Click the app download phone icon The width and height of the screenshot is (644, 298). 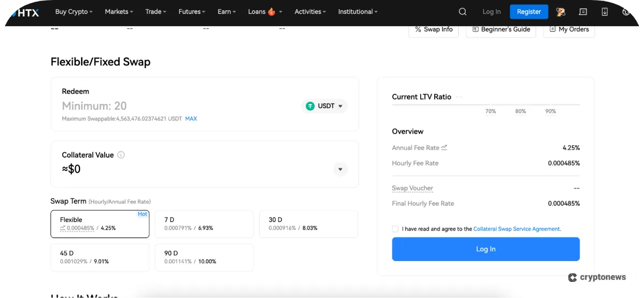point(604,12)
